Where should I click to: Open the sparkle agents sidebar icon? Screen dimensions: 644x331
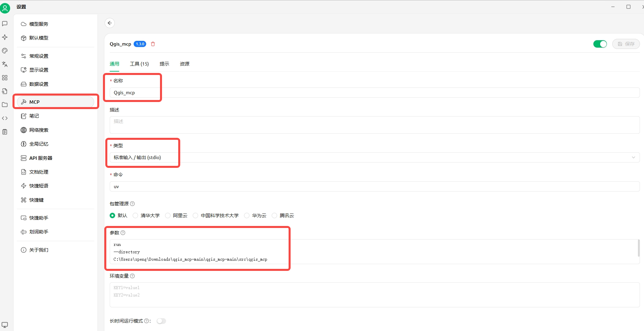5,37
